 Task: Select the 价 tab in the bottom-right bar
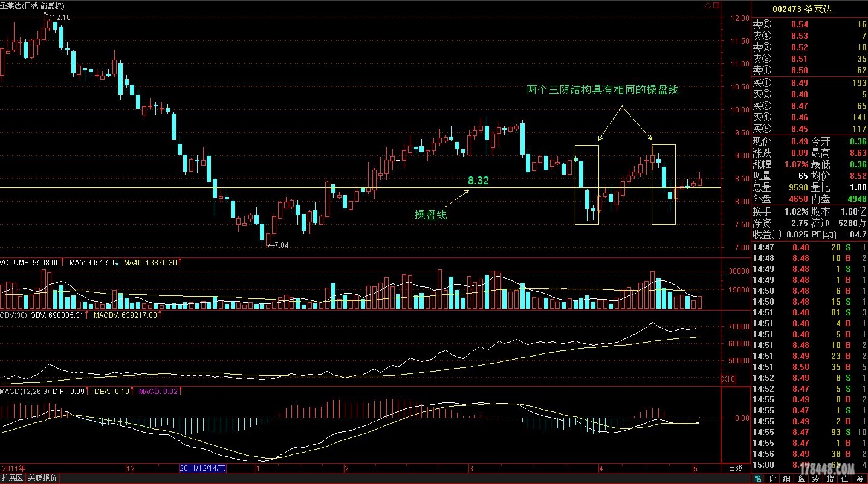(x=772, y=479)
